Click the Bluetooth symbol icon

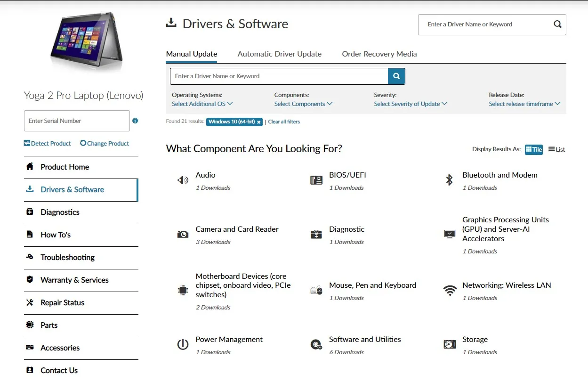449,180
